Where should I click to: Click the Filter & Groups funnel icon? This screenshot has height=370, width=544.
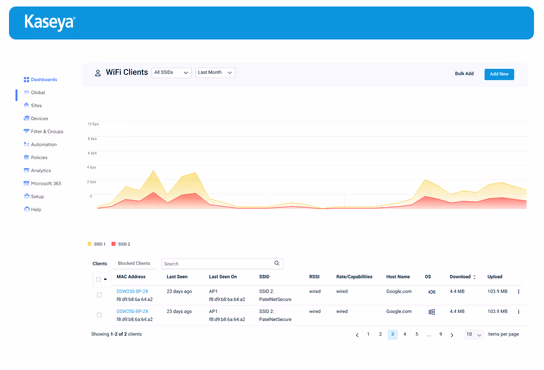[26, 131]
